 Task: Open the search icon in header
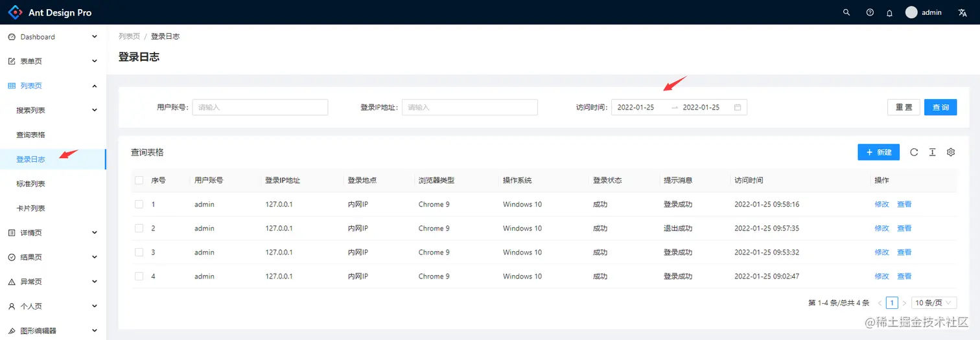point(846,12)
